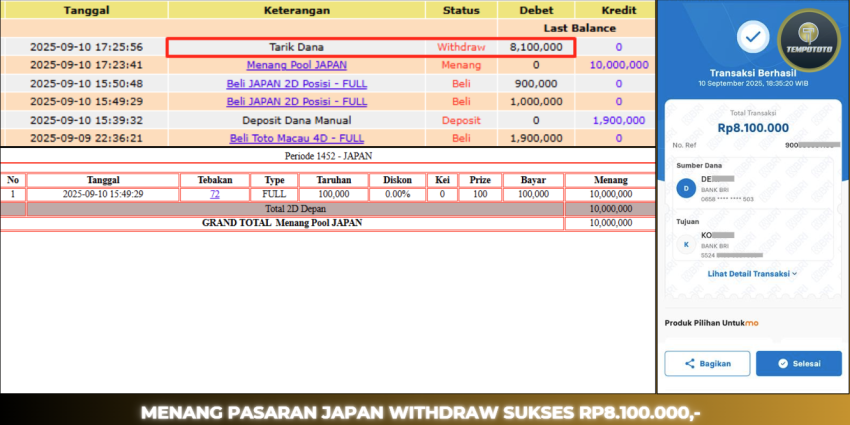
Task: Click the 1,900,000 debet in Toto Macau row
Action: click(x=536, y=138)
